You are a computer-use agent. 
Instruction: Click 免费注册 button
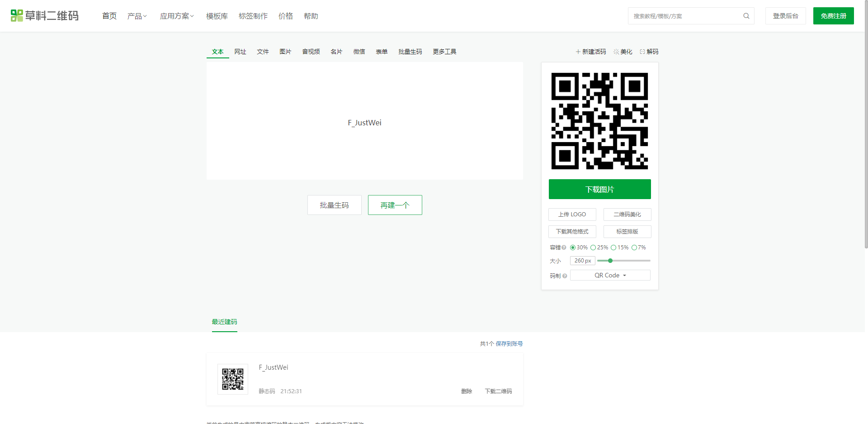pos(834,16)
